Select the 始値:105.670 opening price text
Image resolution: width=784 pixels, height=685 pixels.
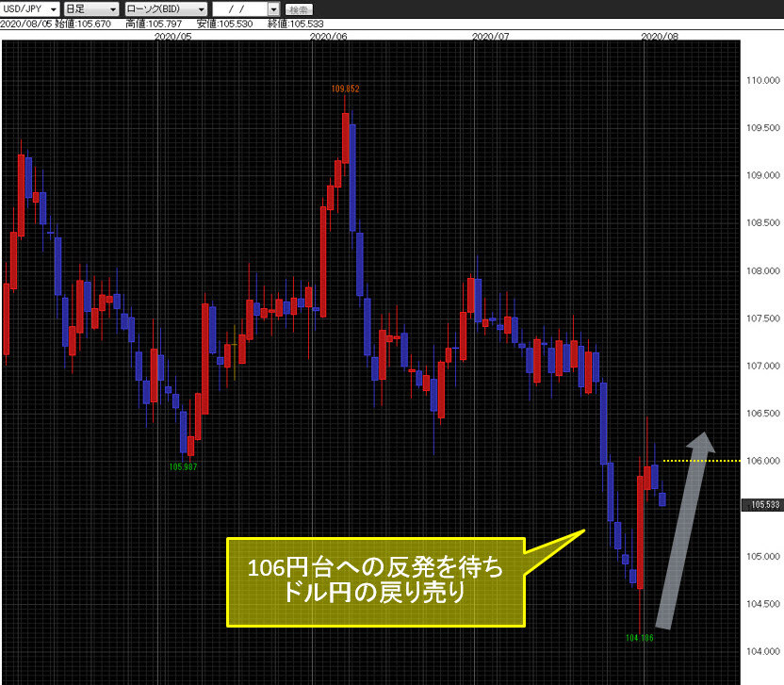[83, 24]
